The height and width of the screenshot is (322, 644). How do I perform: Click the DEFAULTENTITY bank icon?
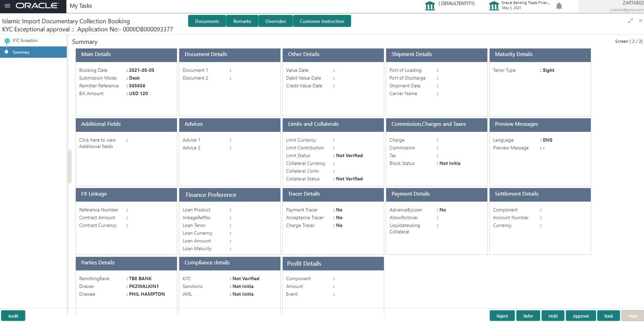[x=430, y=5]
